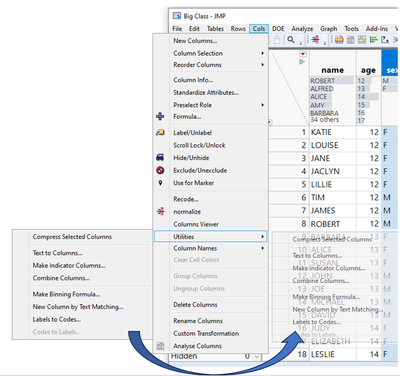The height and width of the screenshot is (376, 400).
Task: Select the name column header
Action: point(333,70)
